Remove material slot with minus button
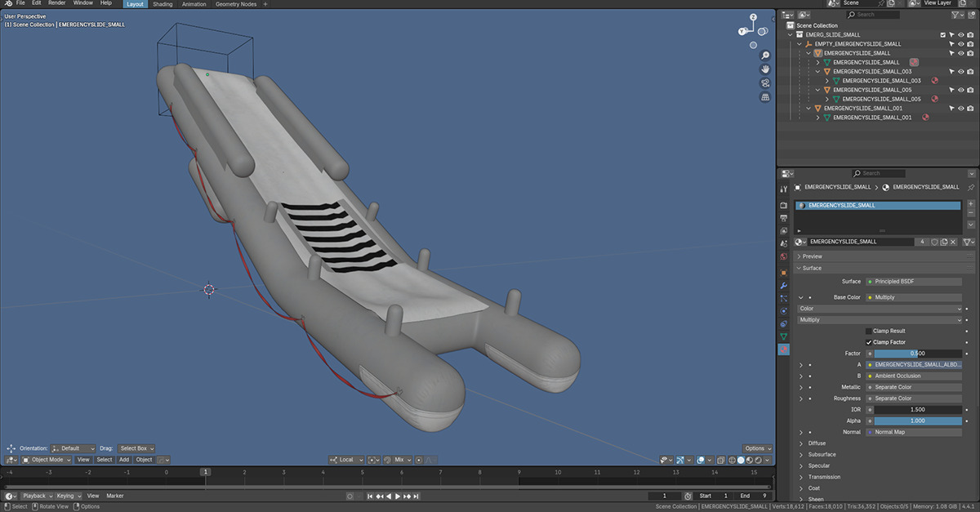 [x=972, y=215]
